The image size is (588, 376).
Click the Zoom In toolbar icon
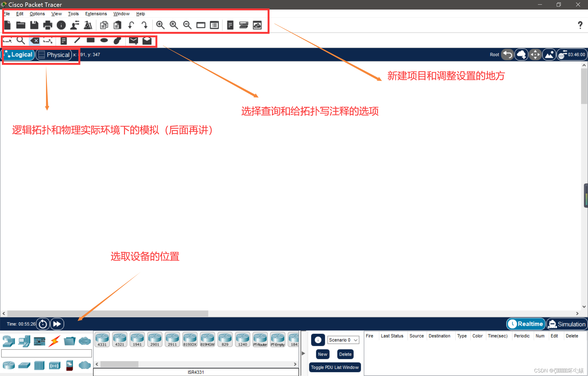160,25
